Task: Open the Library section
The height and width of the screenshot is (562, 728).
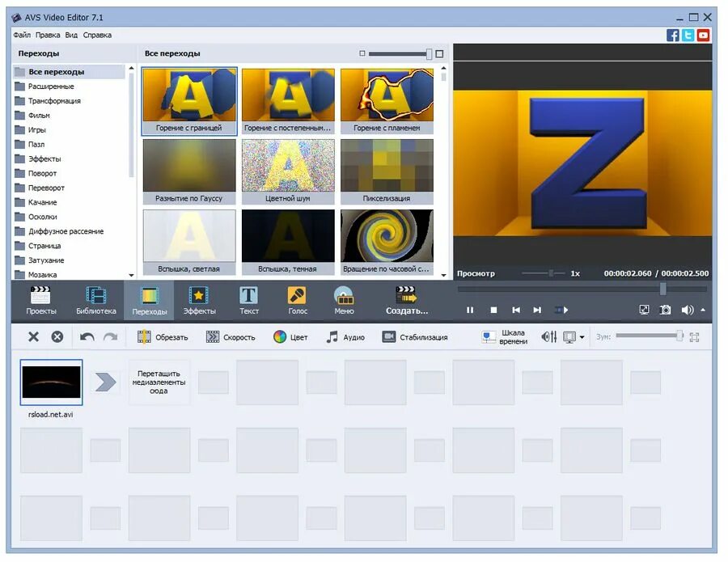Action: click(96, 301)
